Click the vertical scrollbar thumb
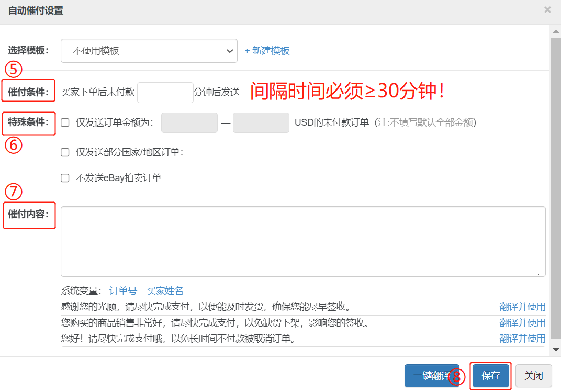The height and width of the screenshot is (392, 561). [556, 188]
